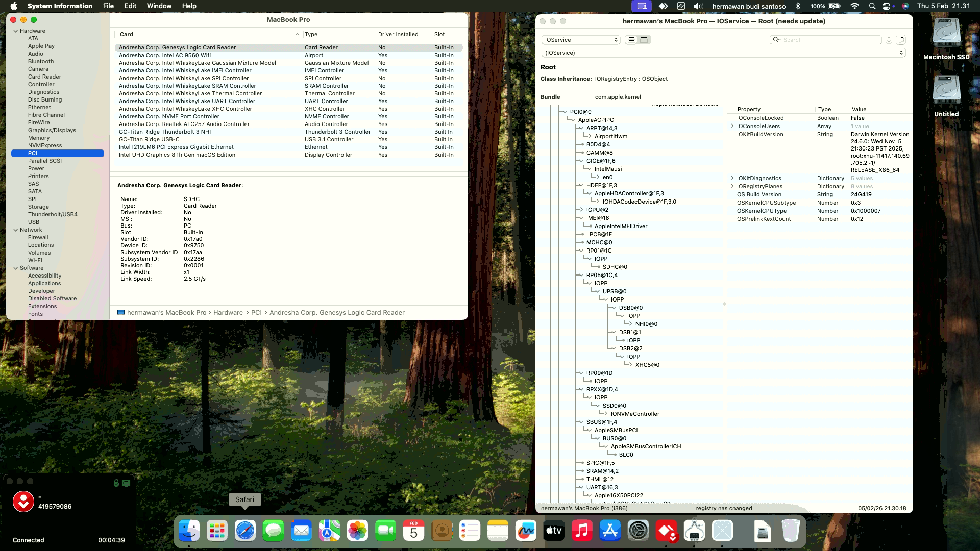
Task: Launch Safari from the Dock
Action: pos(245,531)
